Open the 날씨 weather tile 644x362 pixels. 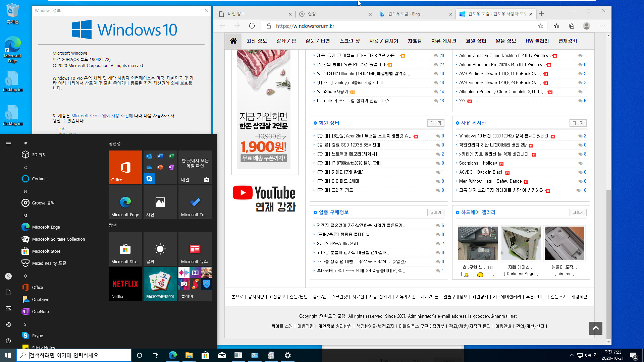pos(160,249)
